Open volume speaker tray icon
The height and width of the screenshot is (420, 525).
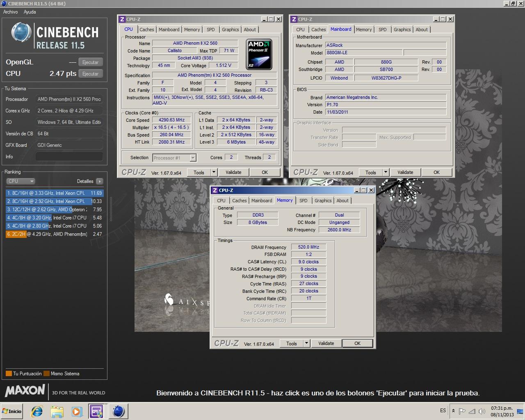coord(482,411)
